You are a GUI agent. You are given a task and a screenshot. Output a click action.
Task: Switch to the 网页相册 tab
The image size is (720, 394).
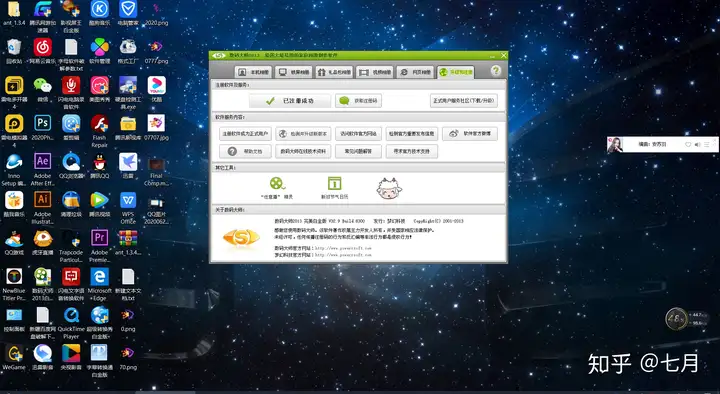pos(415,72)
